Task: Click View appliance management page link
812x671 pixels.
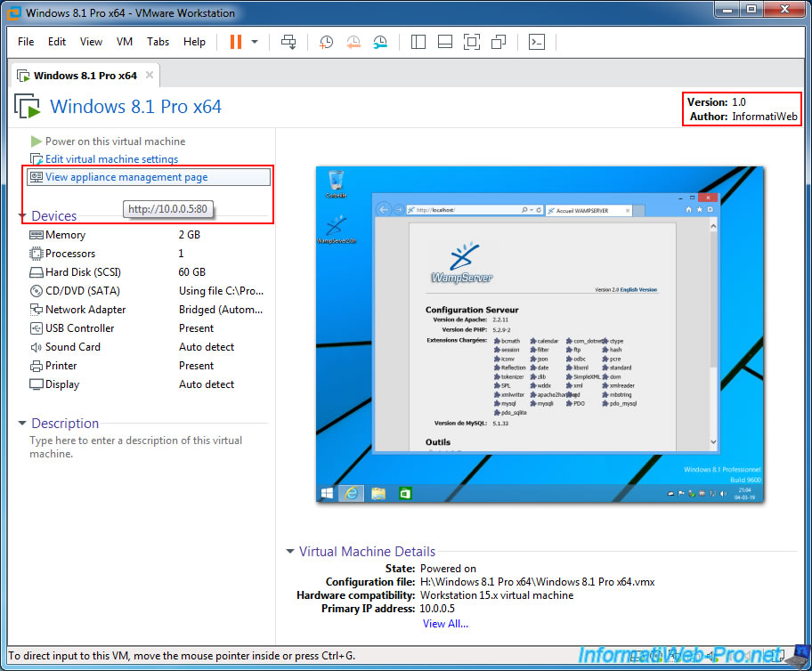Action: [126, 177]
